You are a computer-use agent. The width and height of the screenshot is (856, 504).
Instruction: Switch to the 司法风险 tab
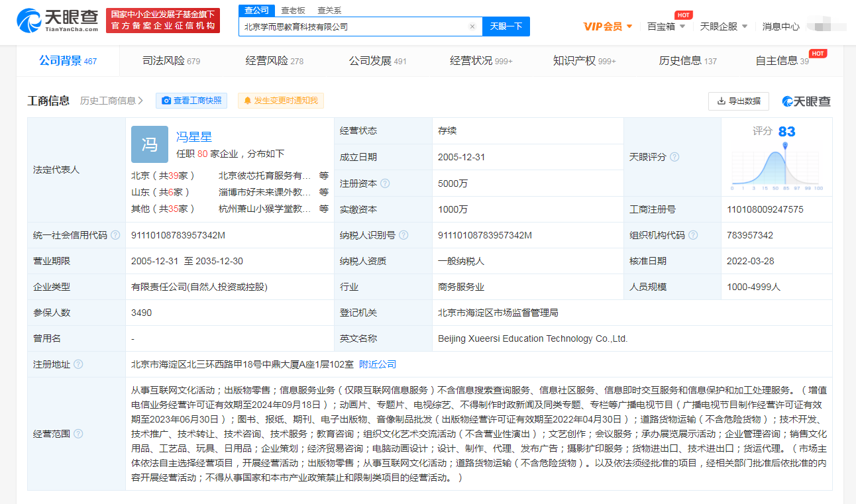tap(171, 60)
